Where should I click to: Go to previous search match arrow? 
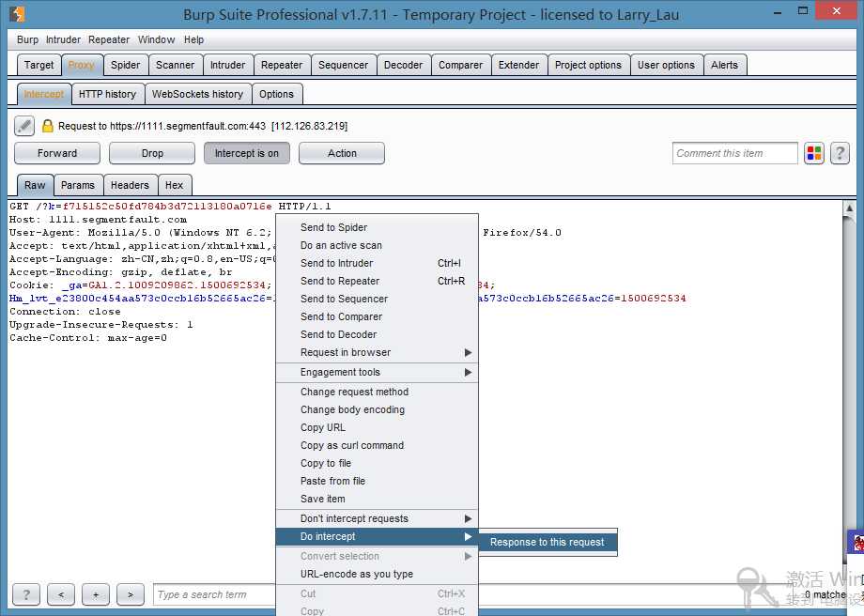coord(61,594)
